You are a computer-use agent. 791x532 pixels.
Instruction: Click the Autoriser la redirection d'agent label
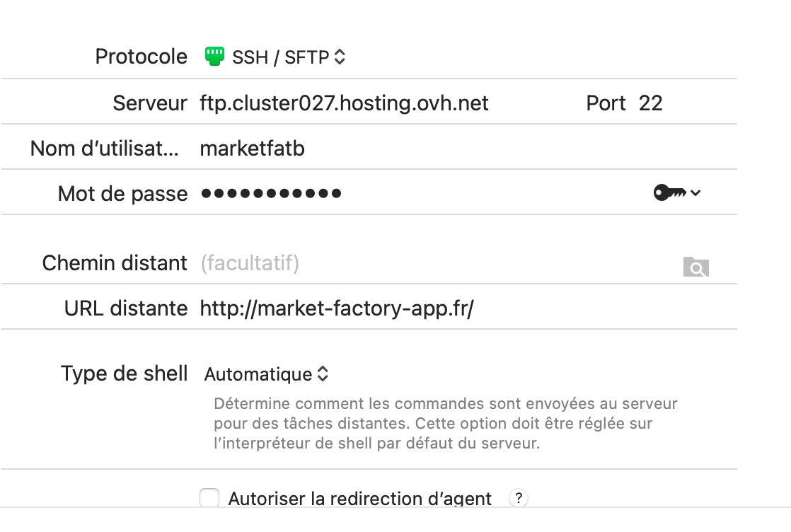click(x=359, y=499)
